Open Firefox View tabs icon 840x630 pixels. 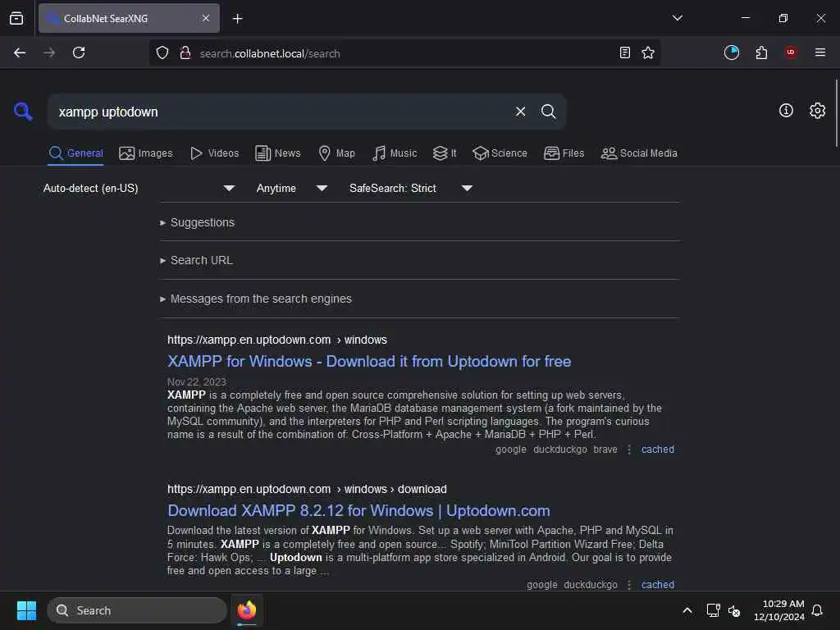click(x=16, y=18)
